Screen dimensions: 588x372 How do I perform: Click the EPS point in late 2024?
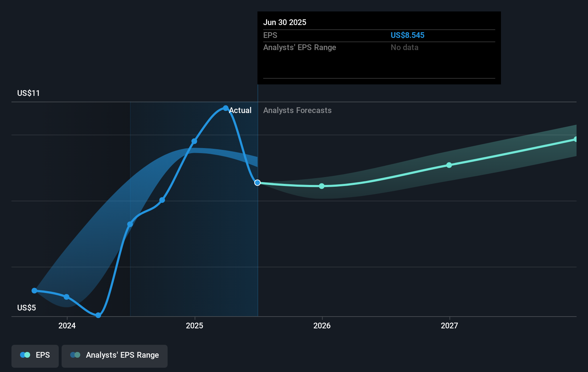[162, 200]
